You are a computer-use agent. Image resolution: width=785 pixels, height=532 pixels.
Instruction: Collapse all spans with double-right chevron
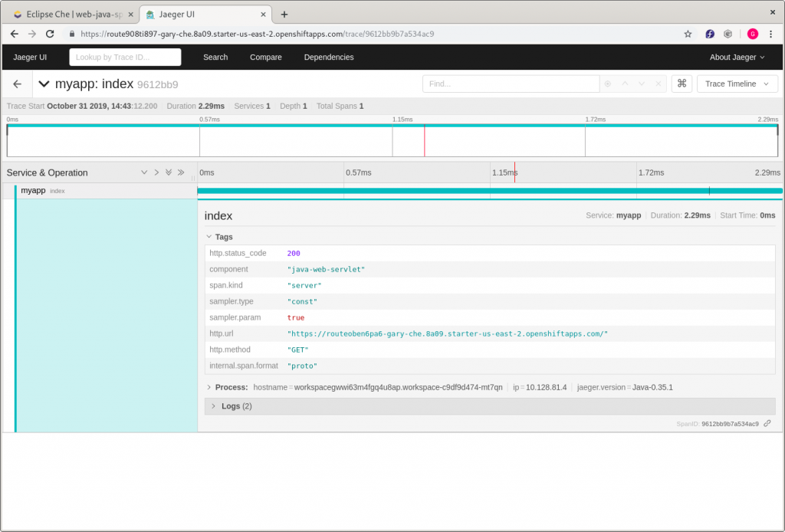pos(181,172)
